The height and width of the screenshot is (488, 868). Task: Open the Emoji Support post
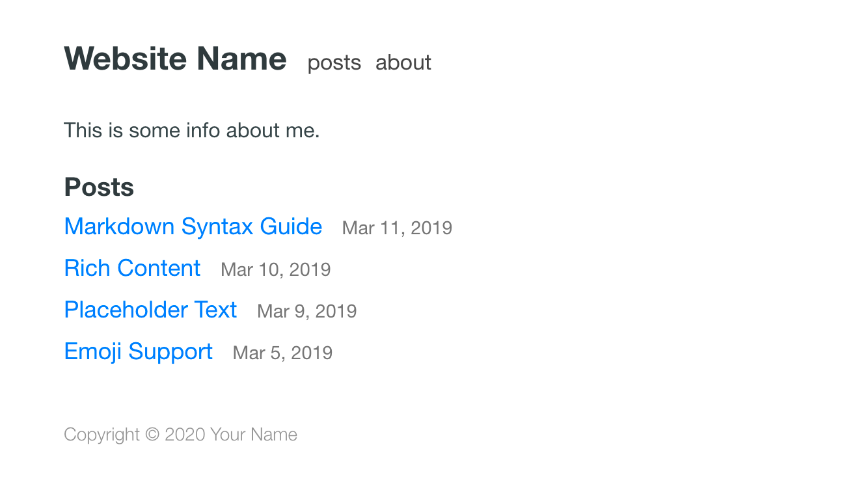click(x=138, y=351)
